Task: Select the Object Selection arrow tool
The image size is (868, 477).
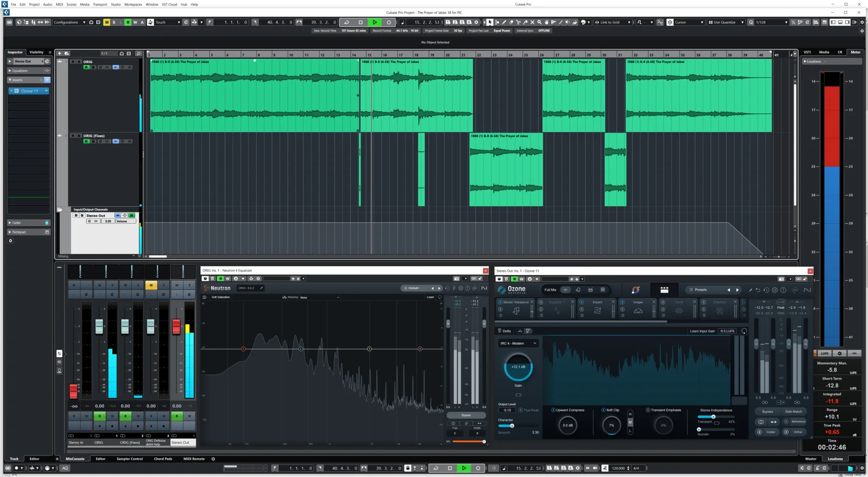Action: [490, 22]
